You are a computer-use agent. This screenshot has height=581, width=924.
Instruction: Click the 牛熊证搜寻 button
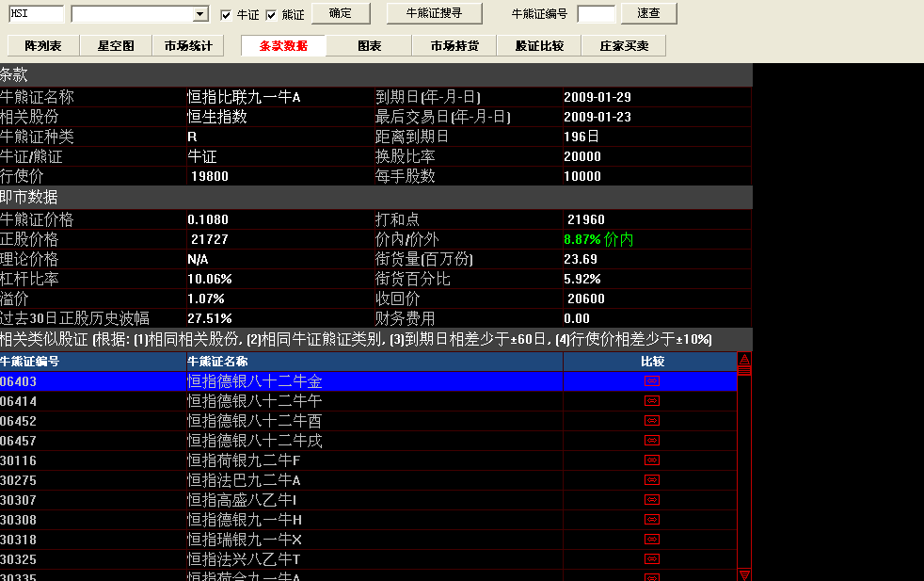436,13
